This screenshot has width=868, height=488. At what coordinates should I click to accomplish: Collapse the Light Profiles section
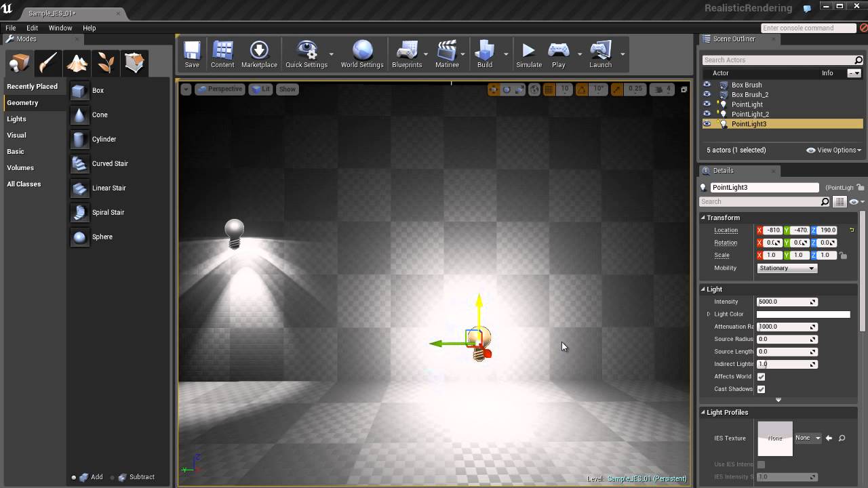coord(704,412)
